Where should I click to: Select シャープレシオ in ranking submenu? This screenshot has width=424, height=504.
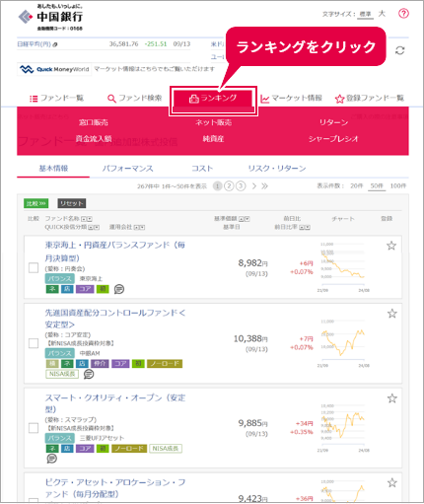pos(333,139)
